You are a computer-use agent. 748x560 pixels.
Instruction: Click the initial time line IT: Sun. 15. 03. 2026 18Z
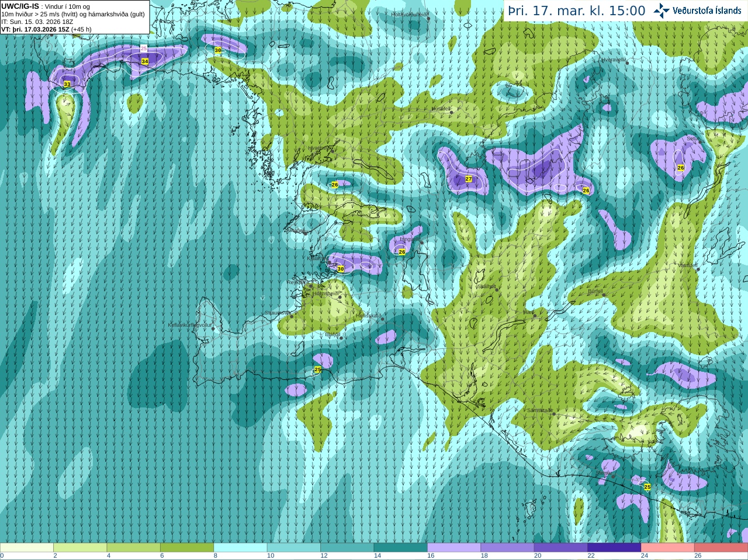[x=37, y=22]
